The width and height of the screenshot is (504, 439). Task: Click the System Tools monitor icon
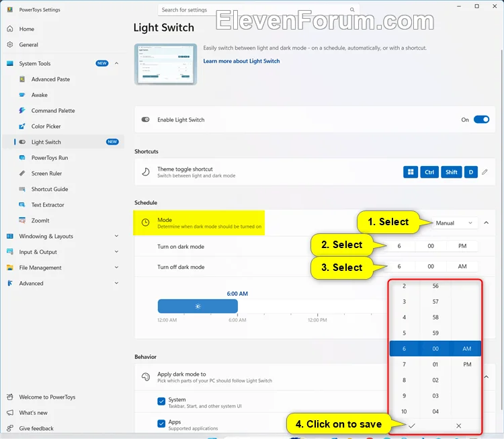[x=10, y=63]
